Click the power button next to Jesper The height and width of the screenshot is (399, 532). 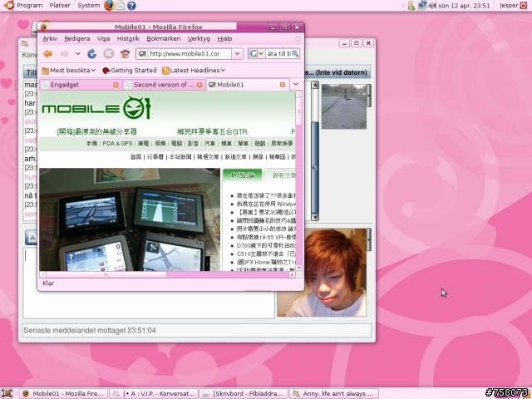point(524,6)
